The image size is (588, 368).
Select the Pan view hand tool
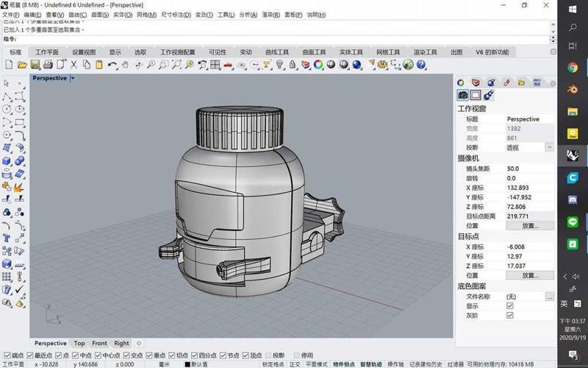126,65
